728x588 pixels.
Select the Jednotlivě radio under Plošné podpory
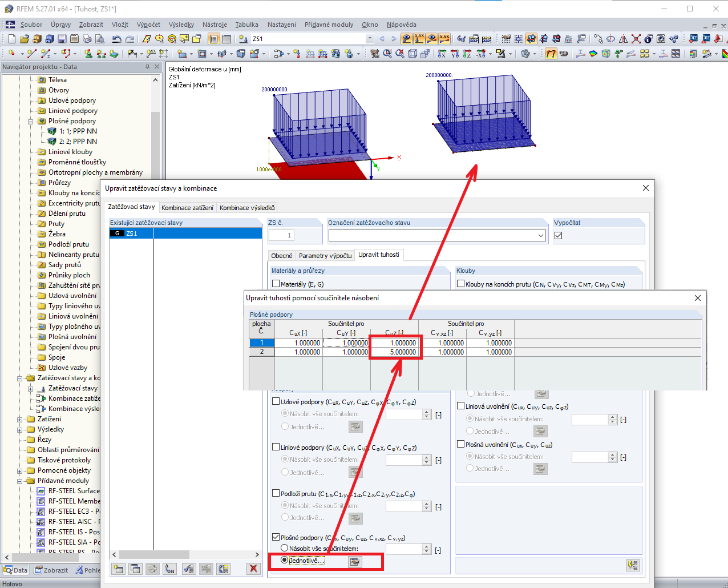(284, 560)
